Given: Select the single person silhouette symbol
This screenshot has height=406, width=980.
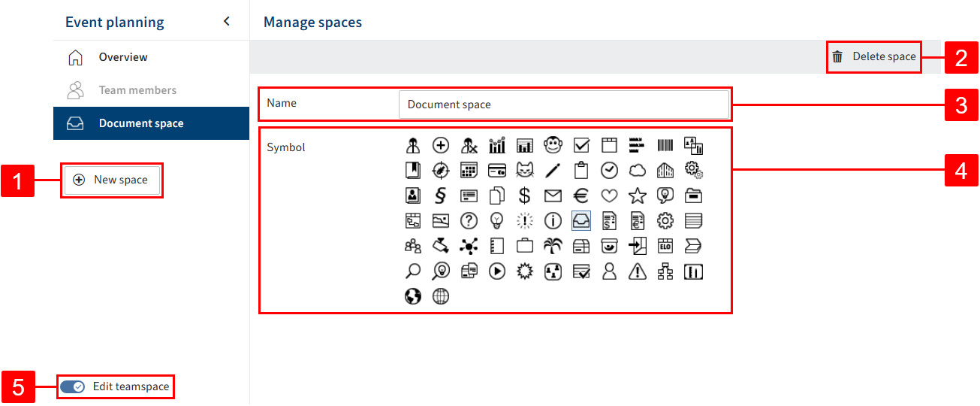Looking at the screenshot, I should (x=609, y=271).
